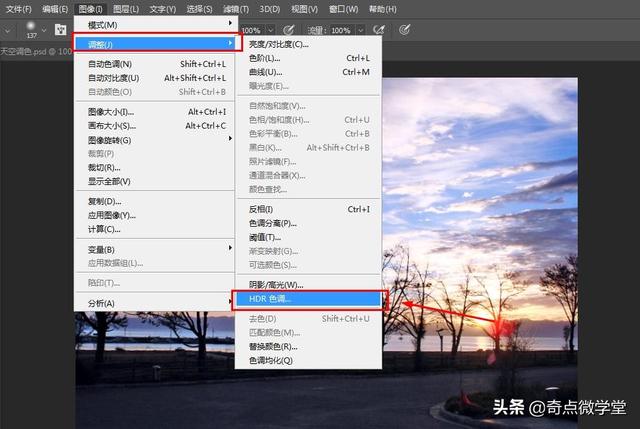Expand the brush picker dropdown arrow

tap(44, 30)
